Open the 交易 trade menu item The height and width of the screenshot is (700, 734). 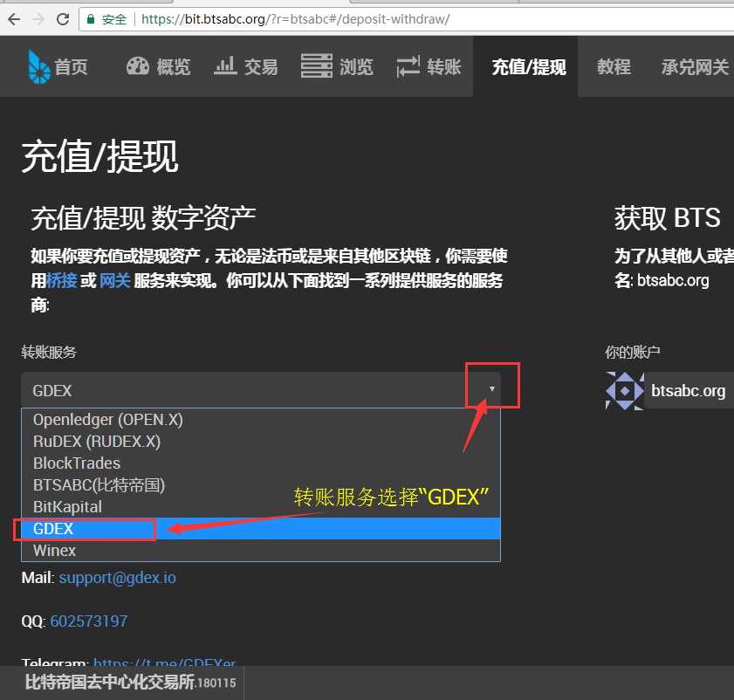261,67
